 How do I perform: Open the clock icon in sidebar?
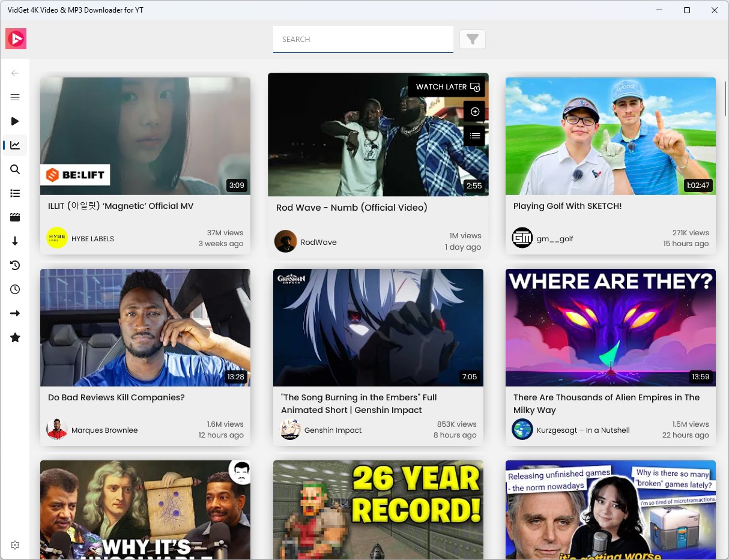[x=15, y=289]
